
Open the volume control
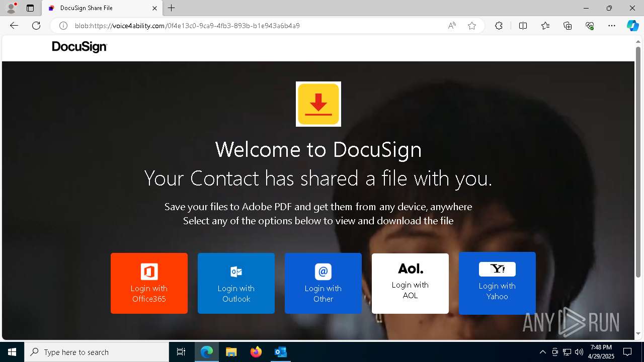pos(579,352)
